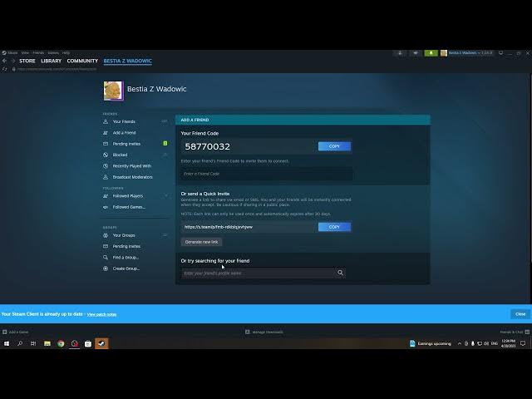Click the friend's profile name search field
Viewport: 532px width, 399px height.
[258, 273]
